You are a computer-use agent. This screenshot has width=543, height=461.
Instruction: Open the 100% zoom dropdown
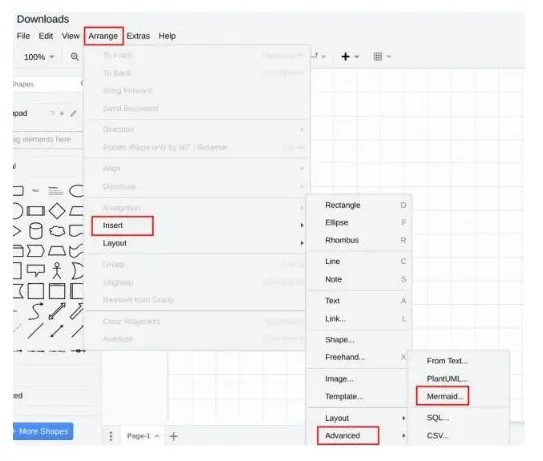(x=39, y=57)
